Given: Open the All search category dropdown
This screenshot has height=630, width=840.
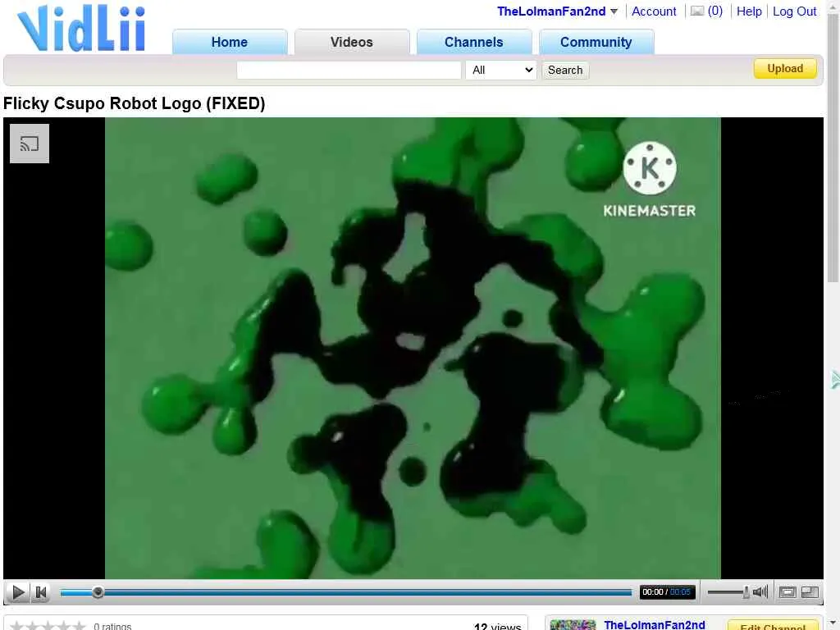Looking at the screenshot, I should coord(501,71).
